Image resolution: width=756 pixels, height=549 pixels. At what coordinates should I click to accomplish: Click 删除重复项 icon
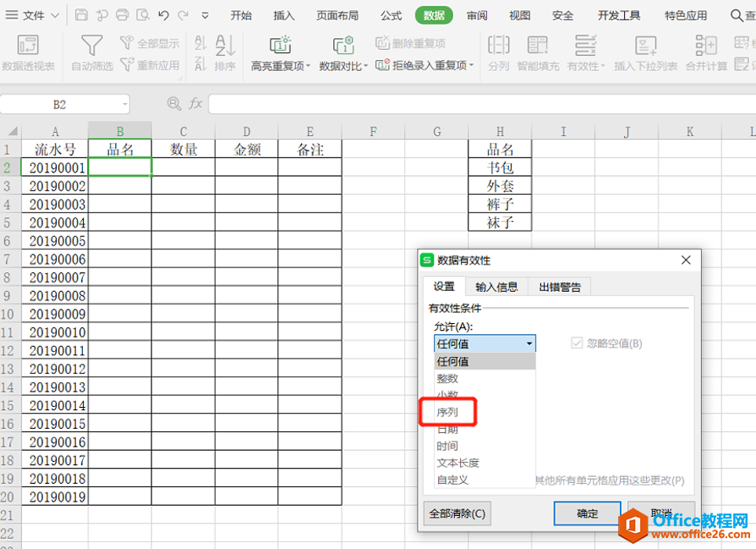point(382,43)
